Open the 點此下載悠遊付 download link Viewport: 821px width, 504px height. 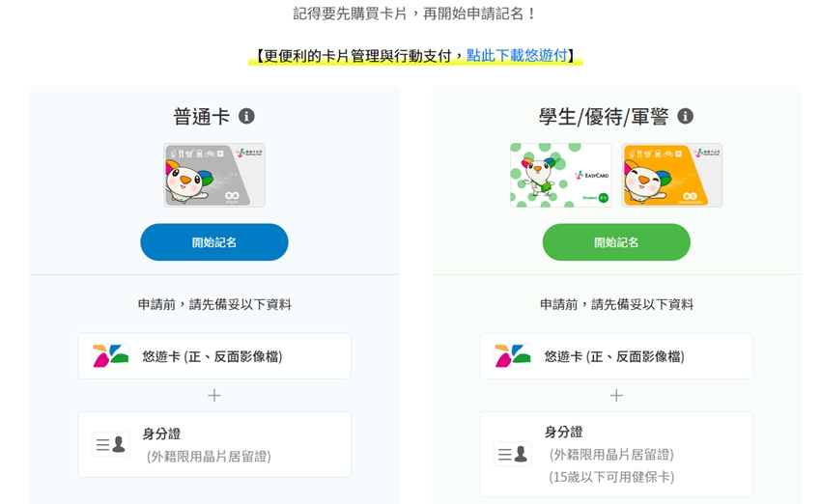tap(517, 55)
